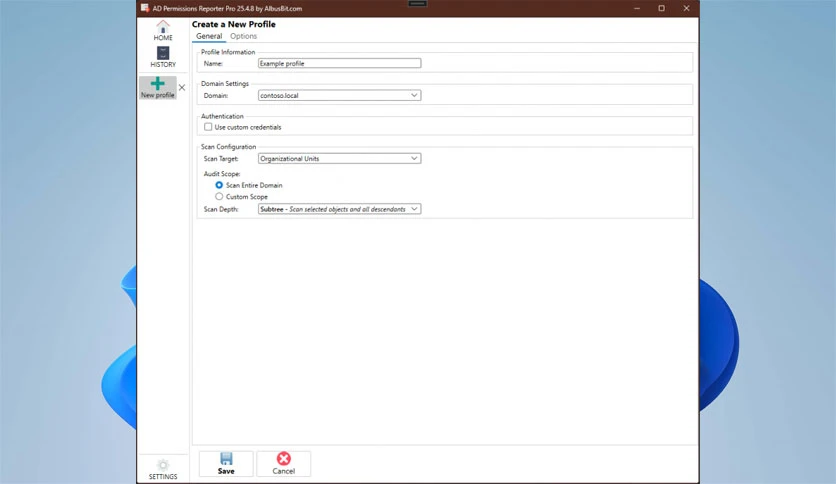
Task: Close the New profile sidebar entry
Action: click(182, 87)
